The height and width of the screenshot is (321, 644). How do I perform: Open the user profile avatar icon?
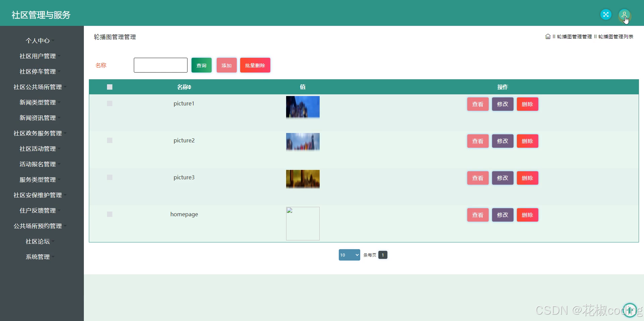tap(624, 15)
